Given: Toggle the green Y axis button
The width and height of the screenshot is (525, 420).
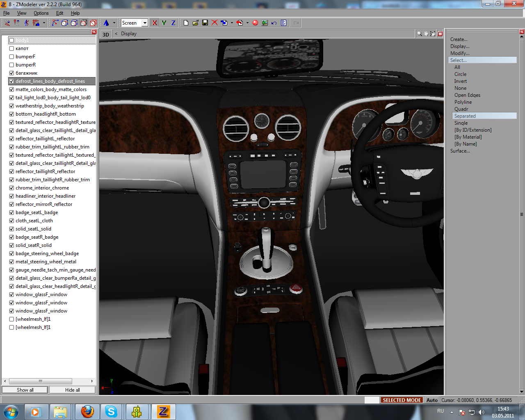Looking at the screenshot, I should click(164, 23).
